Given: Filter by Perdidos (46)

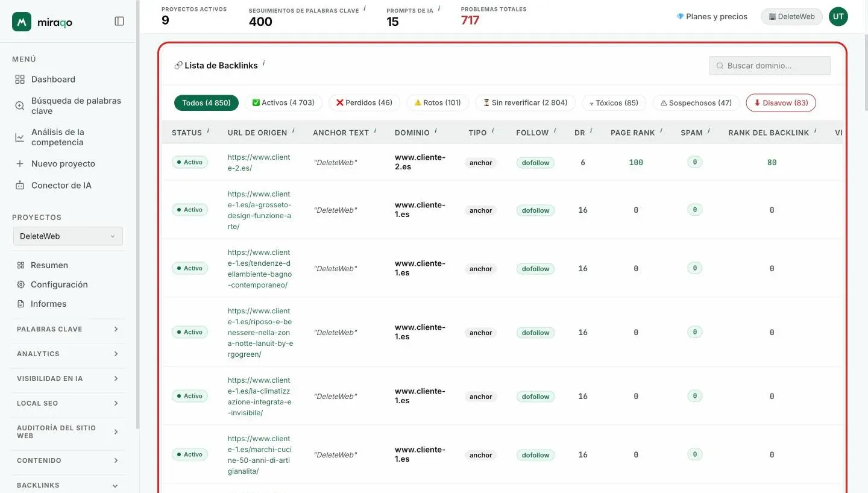Looking at the screenshot, I should coord(364,103).
